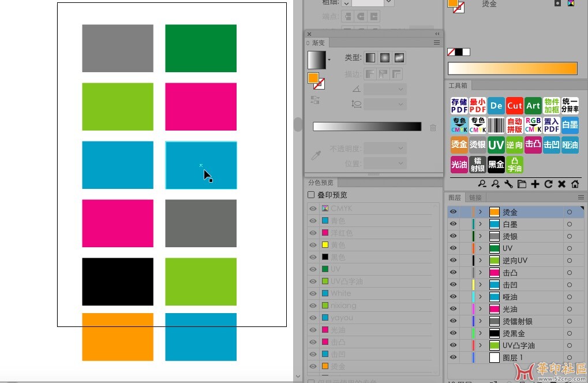The image size is (588, 383).
Task: Toggle CMYK visibility in separations preview
Action: (313, 209)
